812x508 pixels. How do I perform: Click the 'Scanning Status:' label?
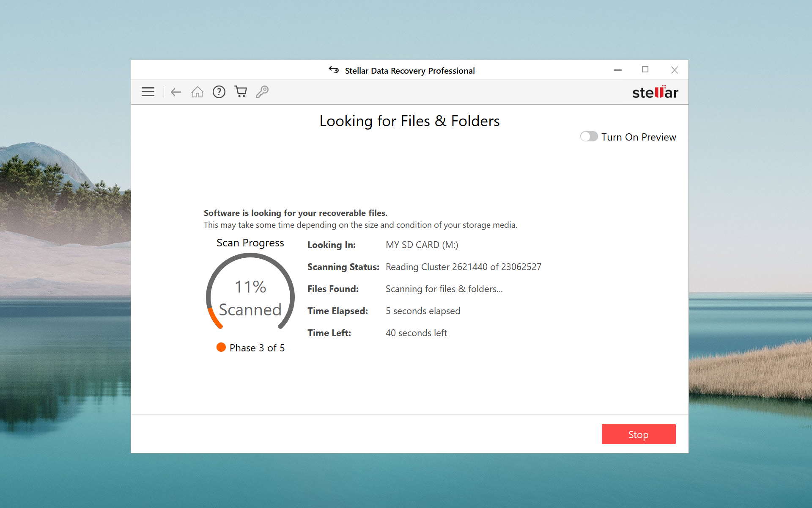click(343, 267)
